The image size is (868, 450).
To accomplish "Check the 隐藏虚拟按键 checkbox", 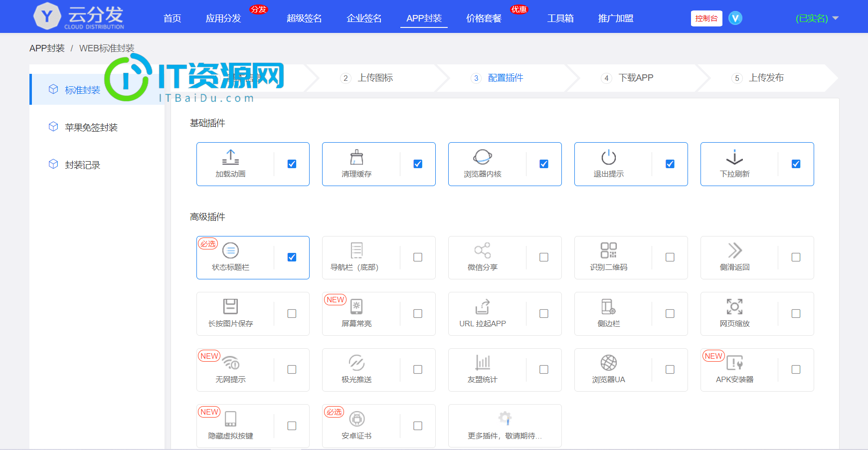I will point(292,426).
